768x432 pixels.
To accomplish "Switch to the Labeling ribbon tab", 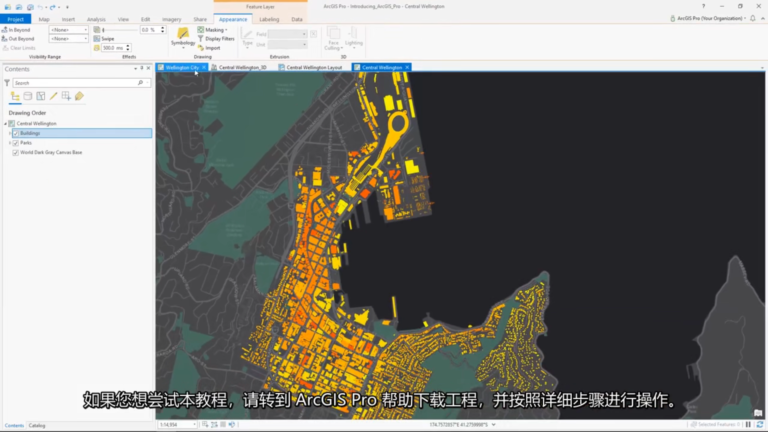I will coord(269,19).
